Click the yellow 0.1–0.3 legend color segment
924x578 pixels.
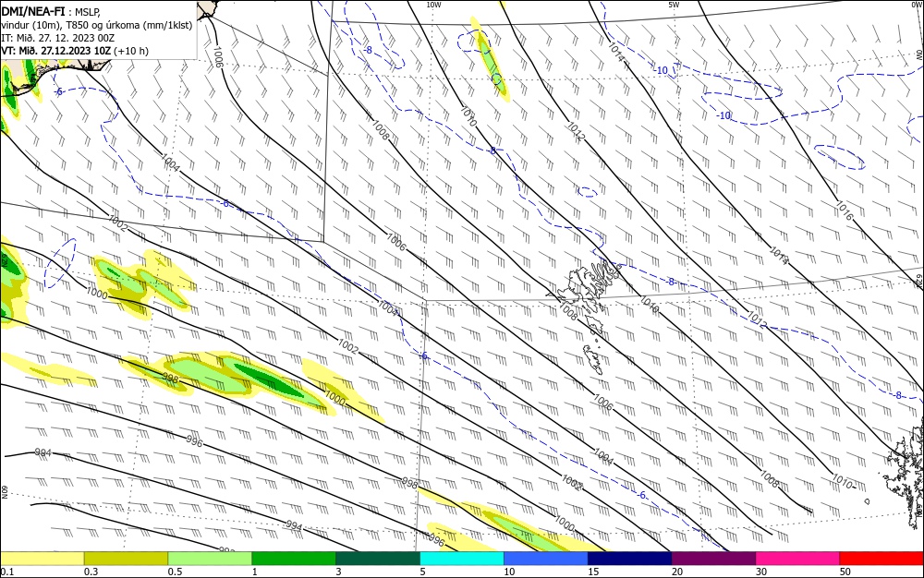click(43, 559)
